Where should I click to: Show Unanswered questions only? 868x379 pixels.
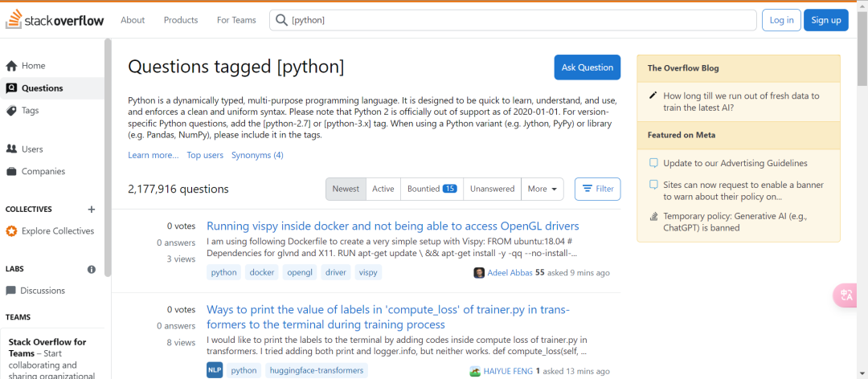[x=492, y=189]
